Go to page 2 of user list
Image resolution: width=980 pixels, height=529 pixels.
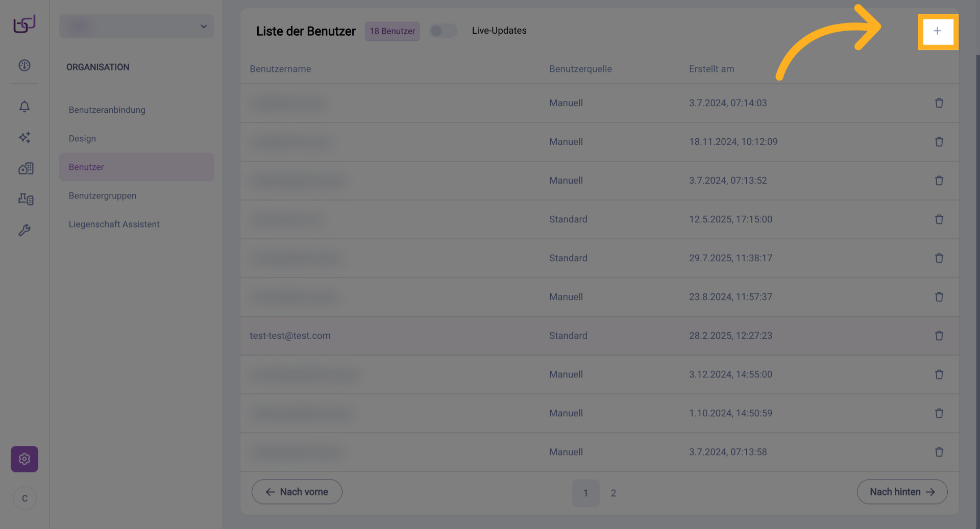[614, 493]
